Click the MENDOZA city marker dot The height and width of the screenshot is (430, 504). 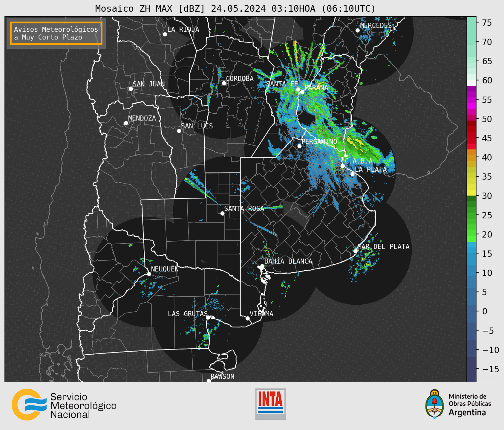coord(126,123)
